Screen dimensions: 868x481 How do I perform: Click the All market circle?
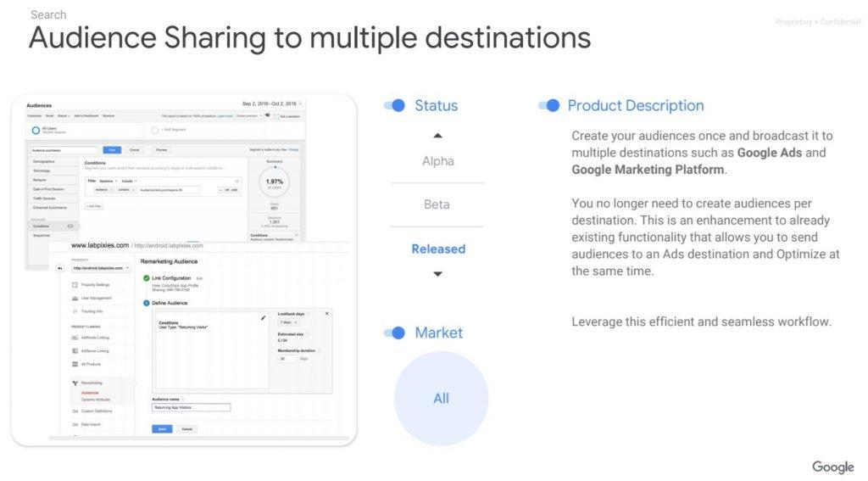pos(441,399)
